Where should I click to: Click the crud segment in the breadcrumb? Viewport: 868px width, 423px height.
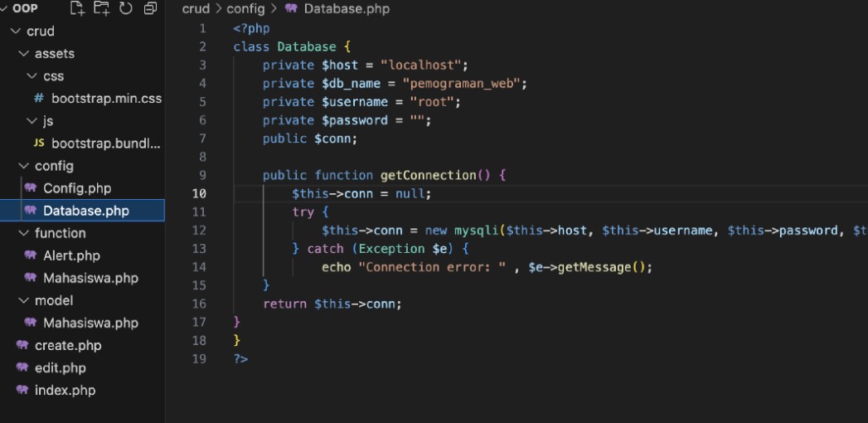[196, 9]
